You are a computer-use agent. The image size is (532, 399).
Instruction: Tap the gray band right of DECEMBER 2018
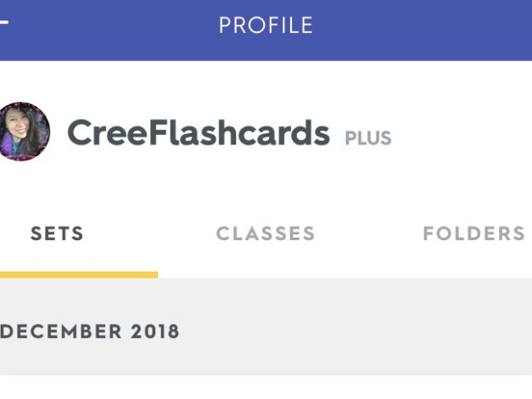[356, 331]
